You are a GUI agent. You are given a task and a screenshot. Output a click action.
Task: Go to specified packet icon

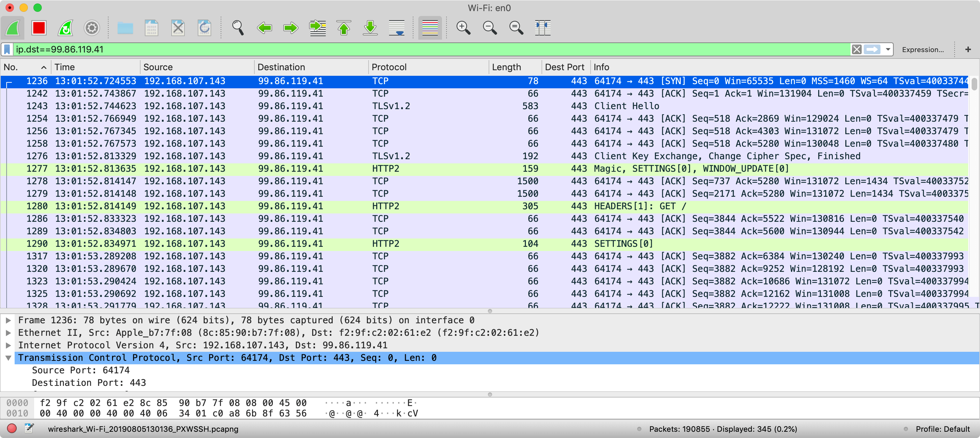coord(317,28)
